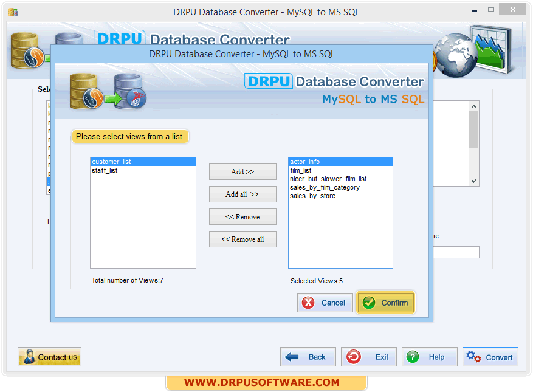Click the app icon in title bar

13,12
